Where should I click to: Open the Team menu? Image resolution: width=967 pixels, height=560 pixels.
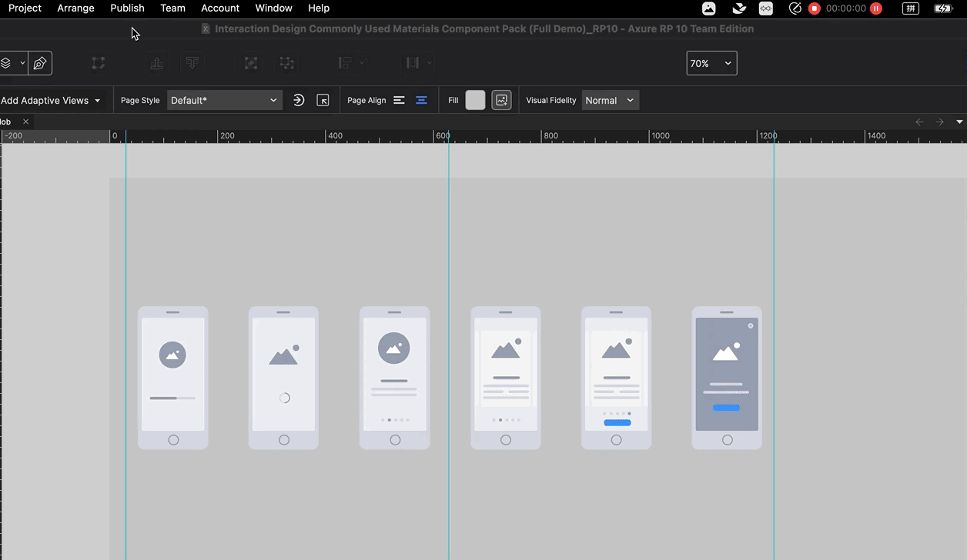coord(172,8)
